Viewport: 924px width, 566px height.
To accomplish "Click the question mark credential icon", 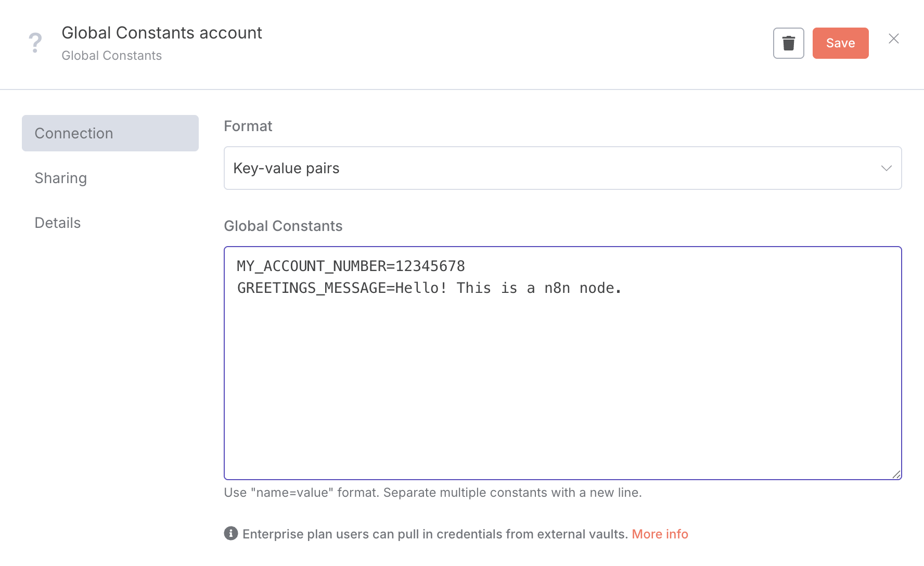I will point(35,43).
